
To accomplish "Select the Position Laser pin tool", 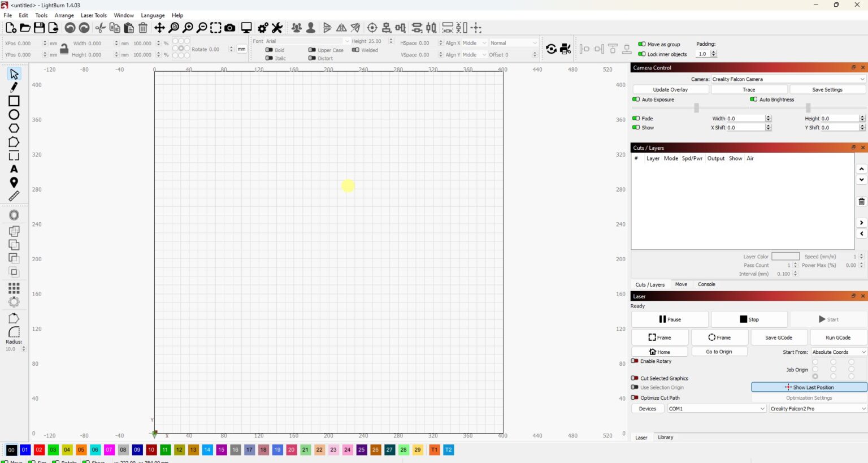I will [14, 182].
